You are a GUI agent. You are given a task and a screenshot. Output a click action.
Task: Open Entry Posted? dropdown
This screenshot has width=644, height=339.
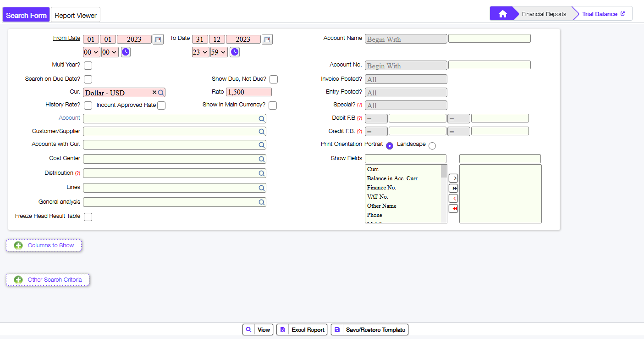(406, 93)
